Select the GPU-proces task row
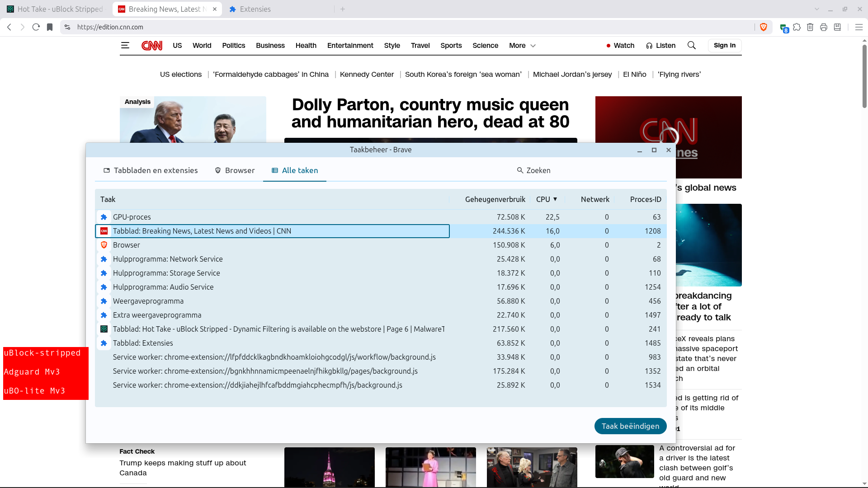 (381, 217)
